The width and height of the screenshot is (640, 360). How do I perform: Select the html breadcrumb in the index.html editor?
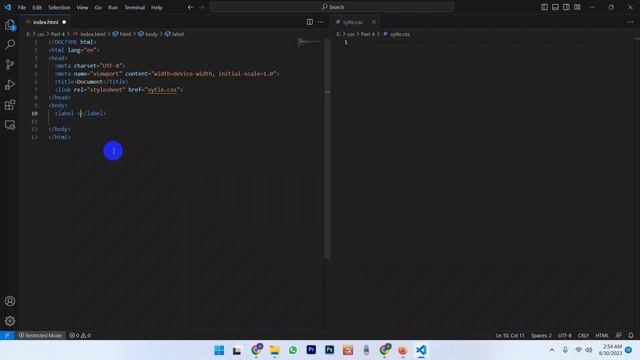122,34
